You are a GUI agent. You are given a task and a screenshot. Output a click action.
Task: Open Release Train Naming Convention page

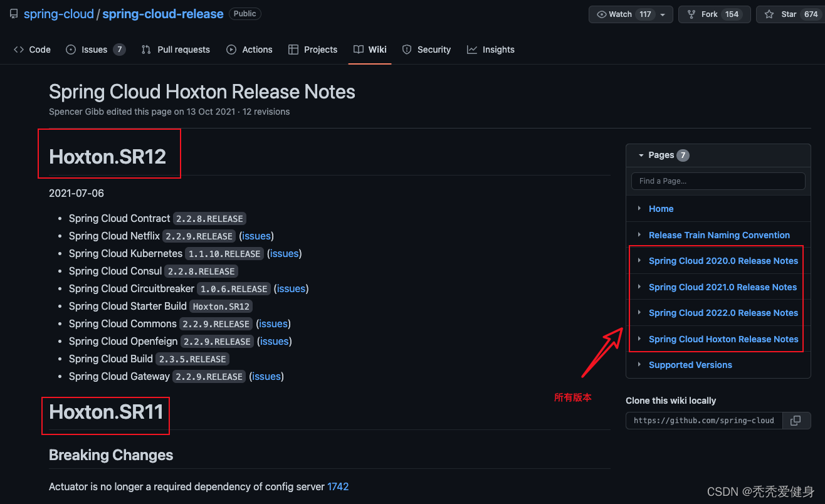tap(719, 235)
